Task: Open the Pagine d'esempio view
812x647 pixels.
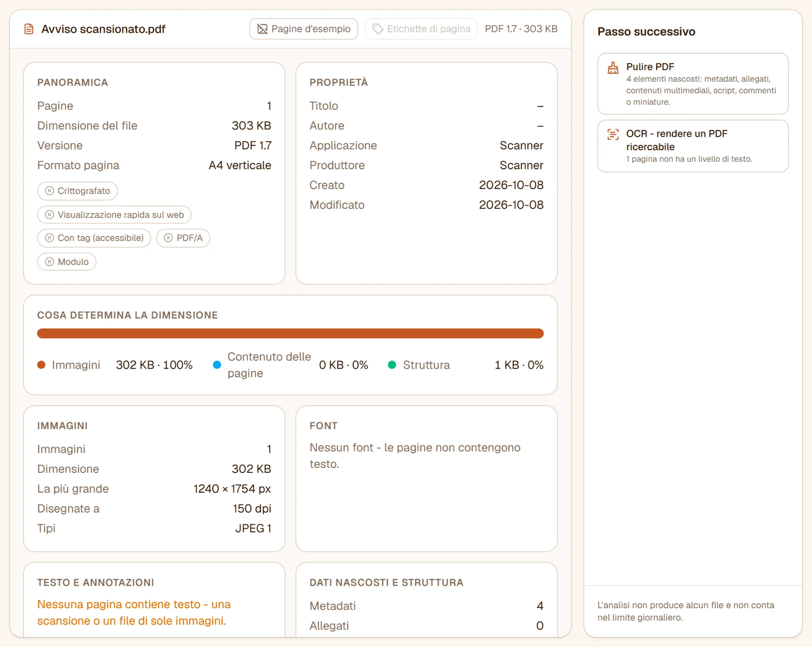Action: 304,29
